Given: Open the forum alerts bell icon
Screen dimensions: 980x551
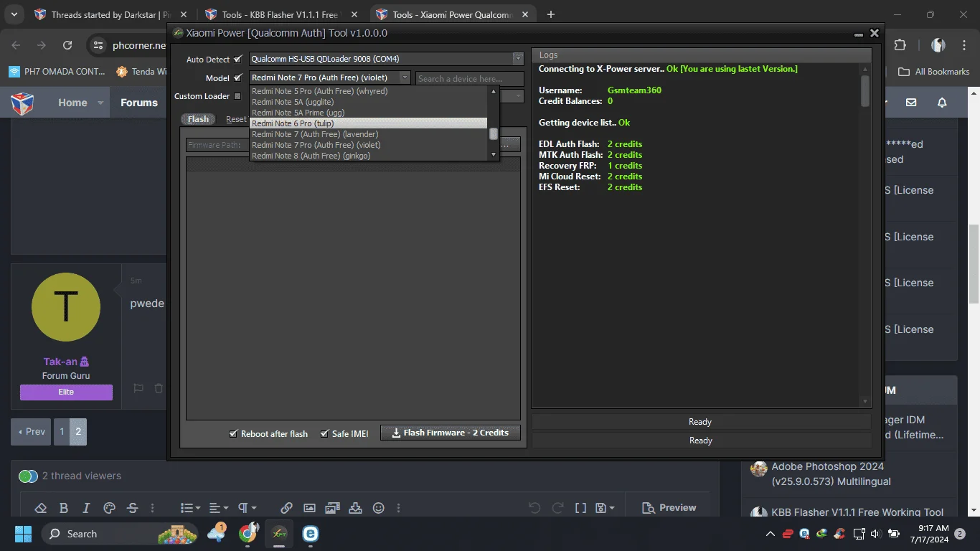Looking at the screenshot, I should tap(942, 103).
